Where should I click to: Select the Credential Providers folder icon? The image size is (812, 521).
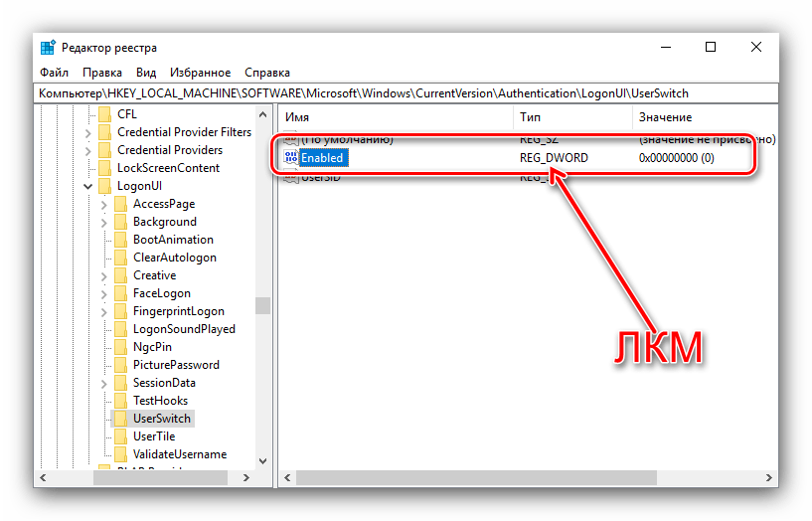[104, 150]
